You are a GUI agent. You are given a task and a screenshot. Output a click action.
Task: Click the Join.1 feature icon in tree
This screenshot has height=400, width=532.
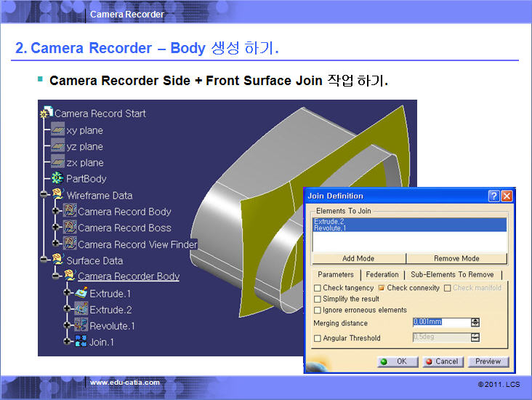pos(81,342)
